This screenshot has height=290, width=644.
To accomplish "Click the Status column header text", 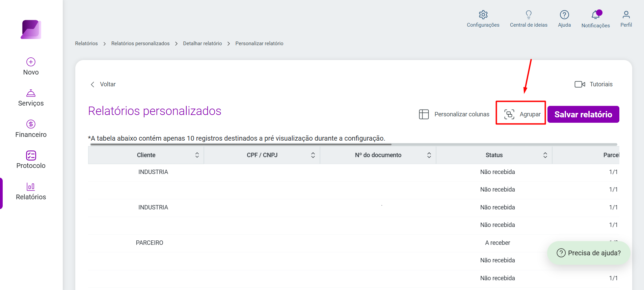I will (x=494, y=155).
